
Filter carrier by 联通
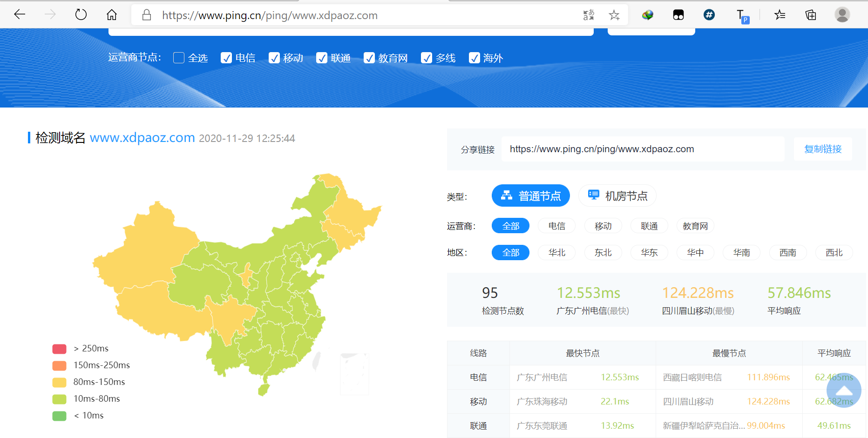[x=649, y=226]
